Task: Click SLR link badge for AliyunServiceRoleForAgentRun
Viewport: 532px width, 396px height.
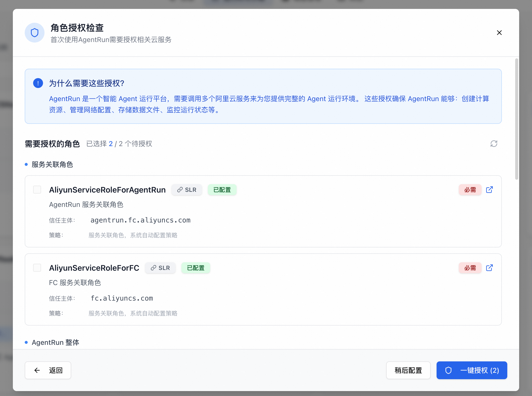Action: coord(187,190)
